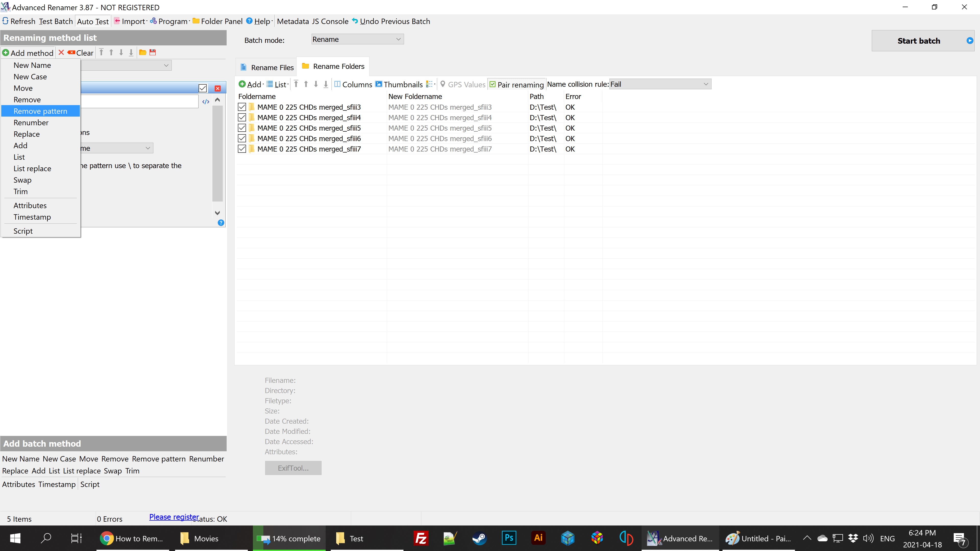
Task: Open FileZilla from the taskbar
Action: click(x=421, y=538)
